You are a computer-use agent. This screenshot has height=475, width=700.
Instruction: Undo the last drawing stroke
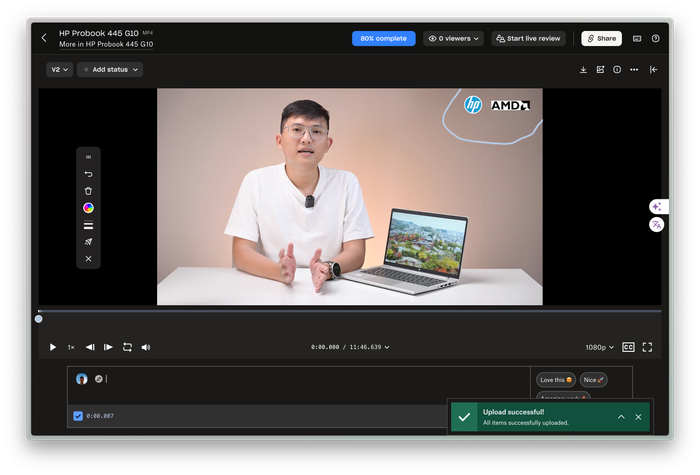(x=88, y=174)
